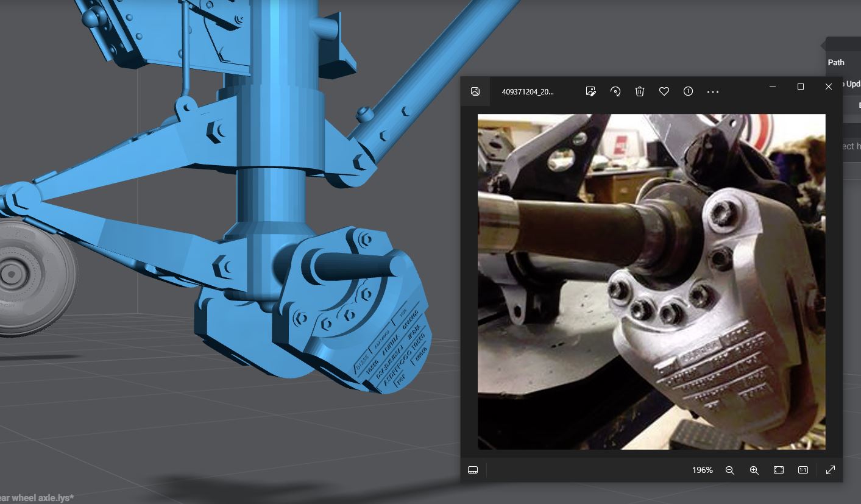Enter full screen with the diagonal arrows

(x=830, y=470)
